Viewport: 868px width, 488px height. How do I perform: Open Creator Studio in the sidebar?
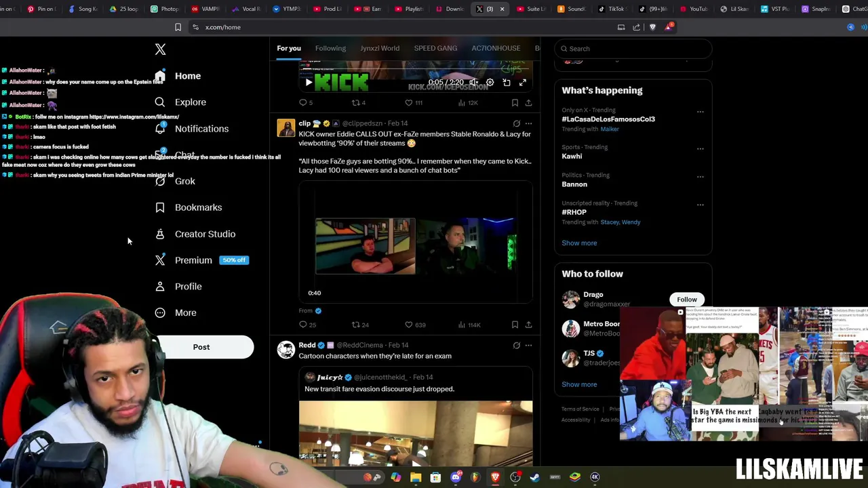[x=195, y=234]
